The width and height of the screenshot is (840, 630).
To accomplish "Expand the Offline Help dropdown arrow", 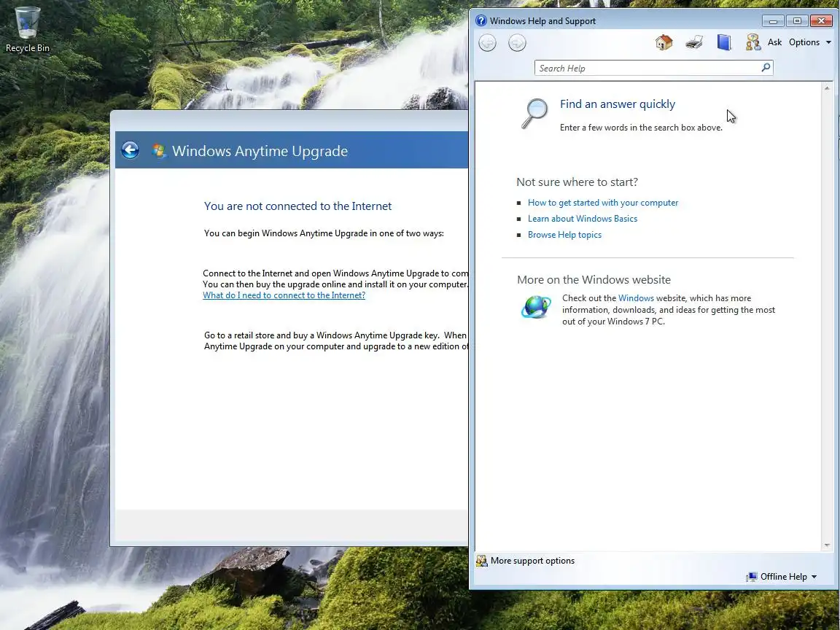I will click(x=814, y=577).
